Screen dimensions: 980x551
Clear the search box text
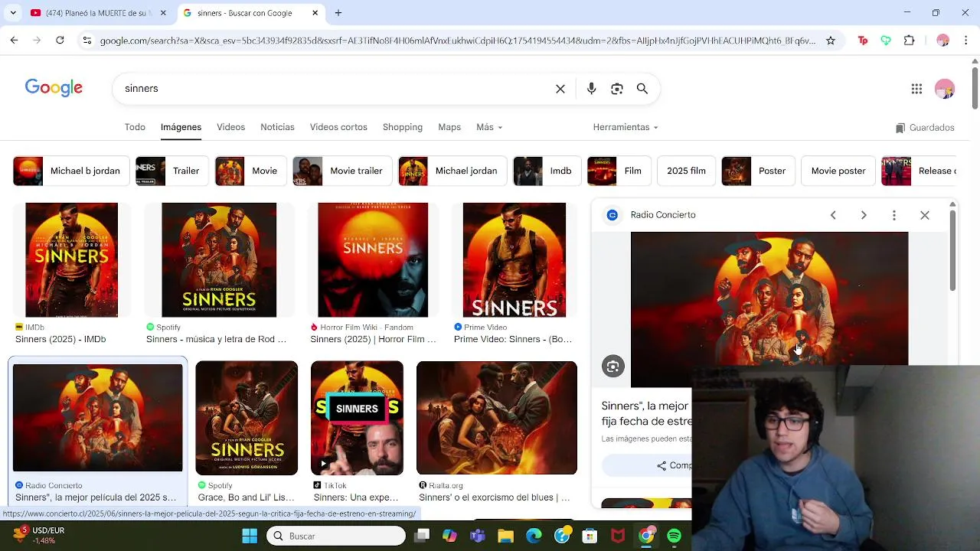click(x=560, y=89)
